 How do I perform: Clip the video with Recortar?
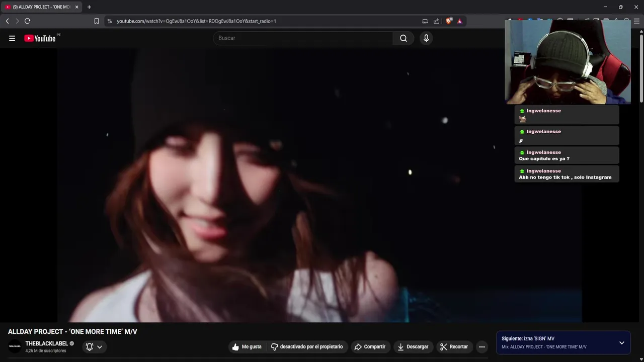pos(454,346)
